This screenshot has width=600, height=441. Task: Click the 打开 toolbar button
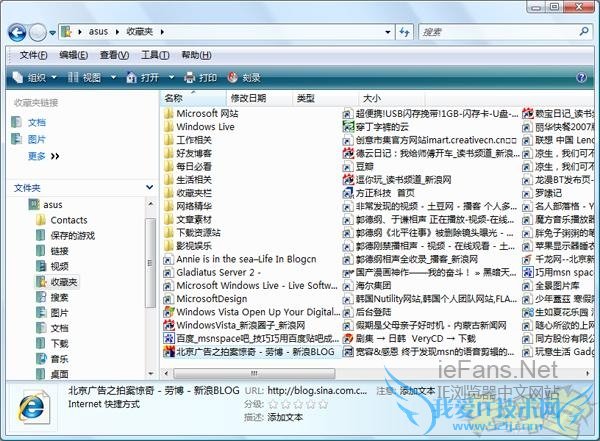pos(143,78)
